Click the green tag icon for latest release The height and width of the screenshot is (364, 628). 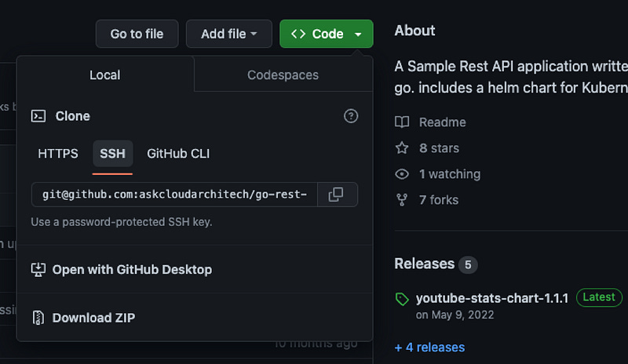click(402, 299)
